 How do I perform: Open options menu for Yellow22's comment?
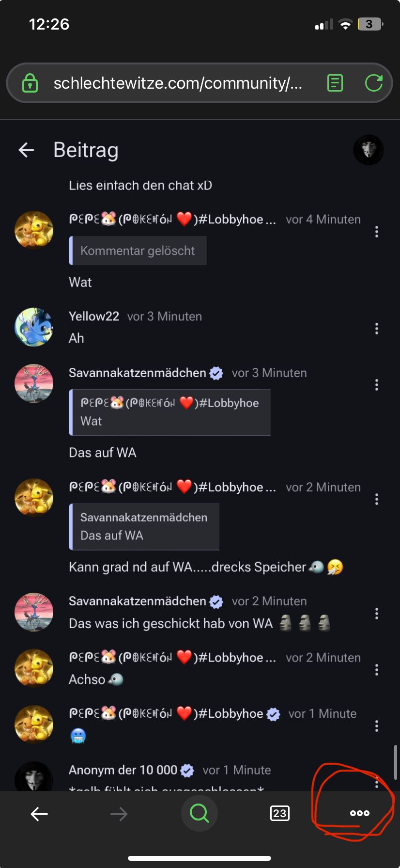[x=377, y=329]
